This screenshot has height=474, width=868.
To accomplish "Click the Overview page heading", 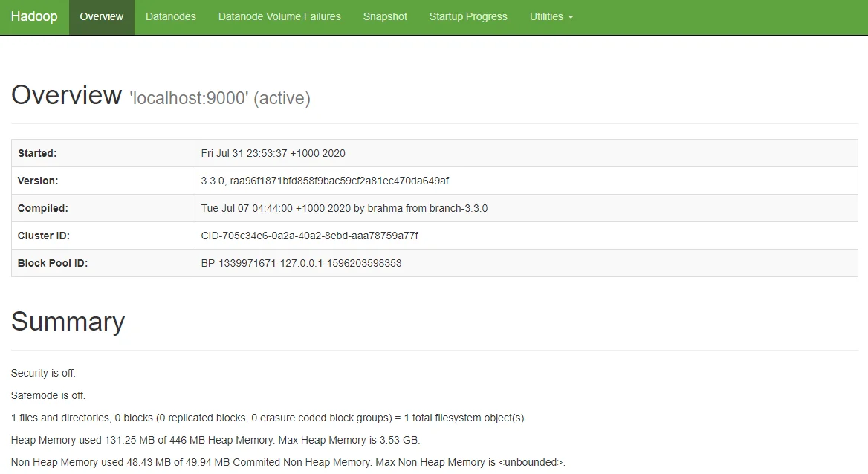I will [66, 95].
